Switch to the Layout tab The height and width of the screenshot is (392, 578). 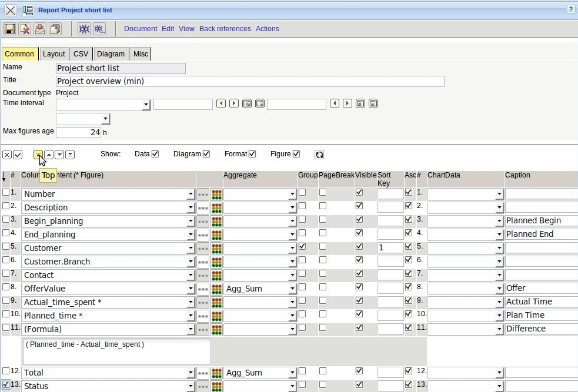54,54
